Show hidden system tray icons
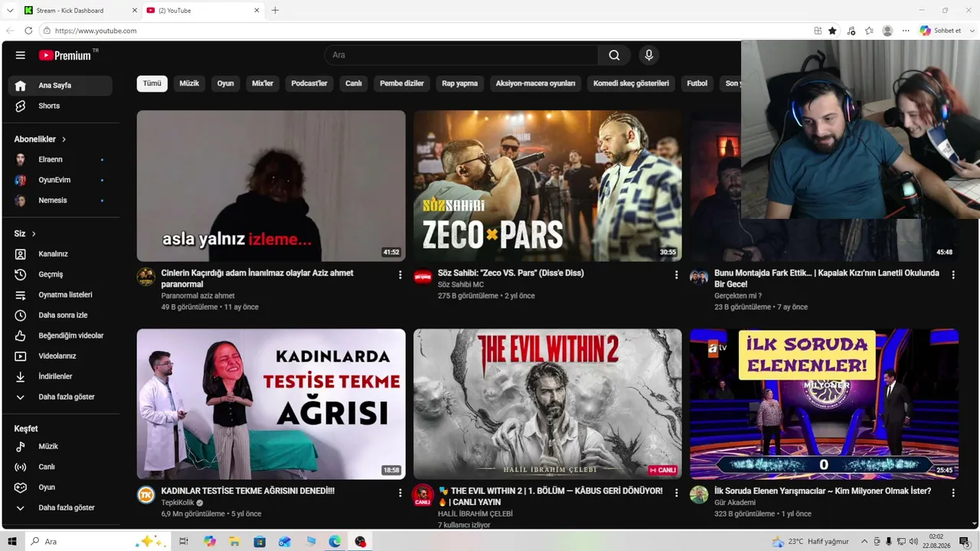980x551 pixels. click(x=864, y=541)
